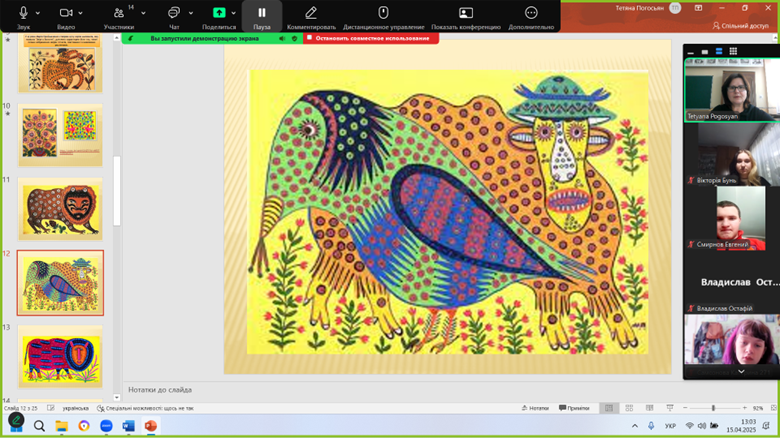Switch video panel to grid view
Screen dimensions: 780x438
click(733, 51)
